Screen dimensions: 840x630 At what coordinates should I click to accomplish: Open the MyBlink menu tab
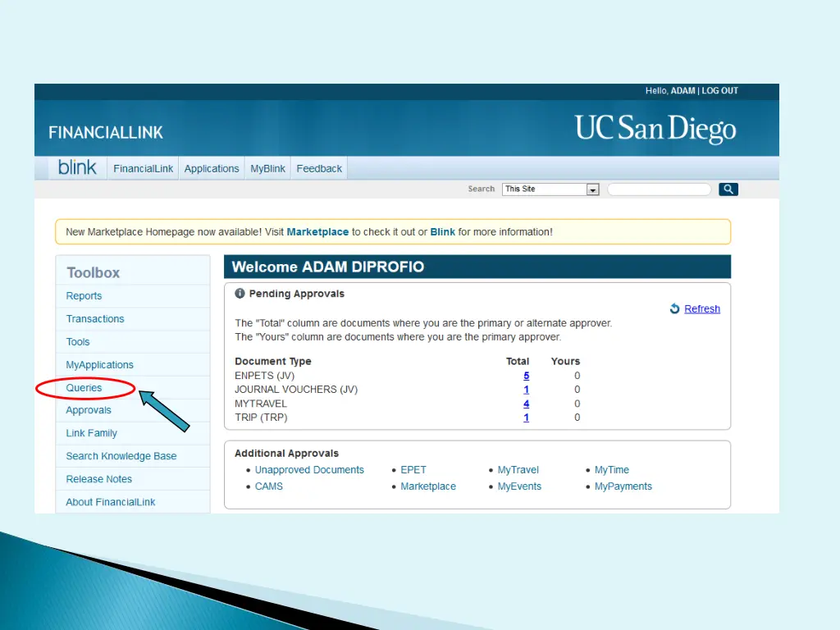[x=268, y=169]
